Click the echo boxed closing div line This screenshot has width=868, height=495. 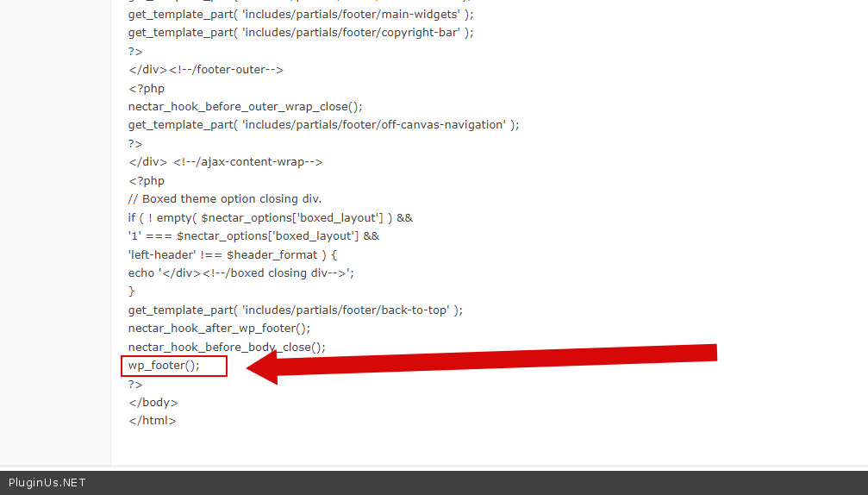pyautogui.click(x=241, y=273)
